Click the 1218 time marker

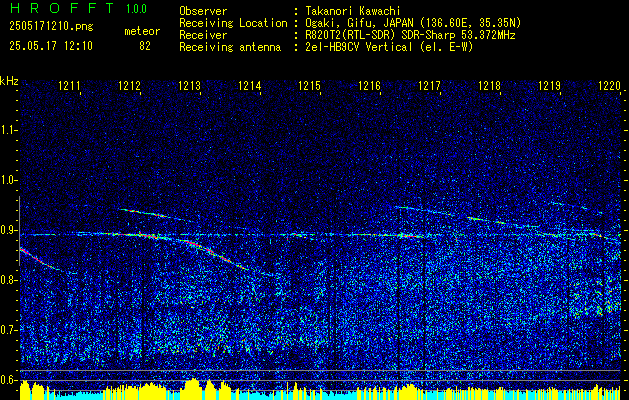(489, 85)
